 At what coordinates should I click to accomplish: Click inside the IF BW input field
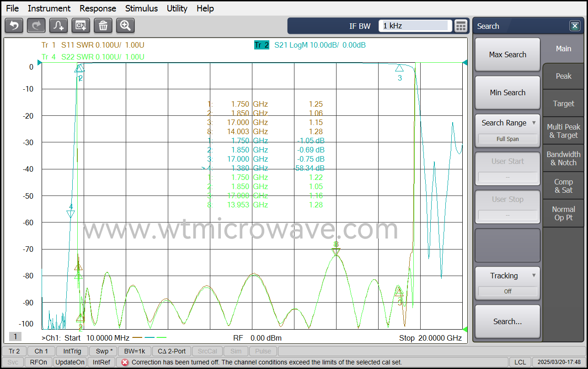click(414, 26)
